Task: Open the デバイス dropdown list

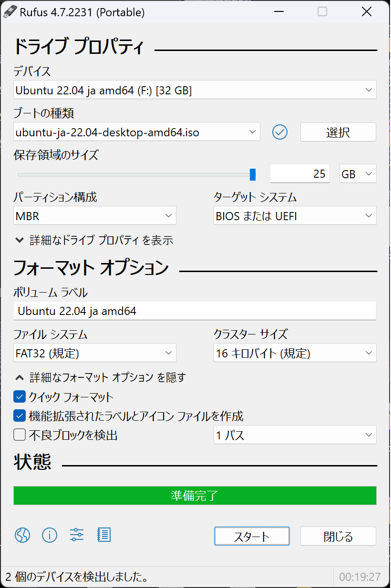Action: click(195, 90)
